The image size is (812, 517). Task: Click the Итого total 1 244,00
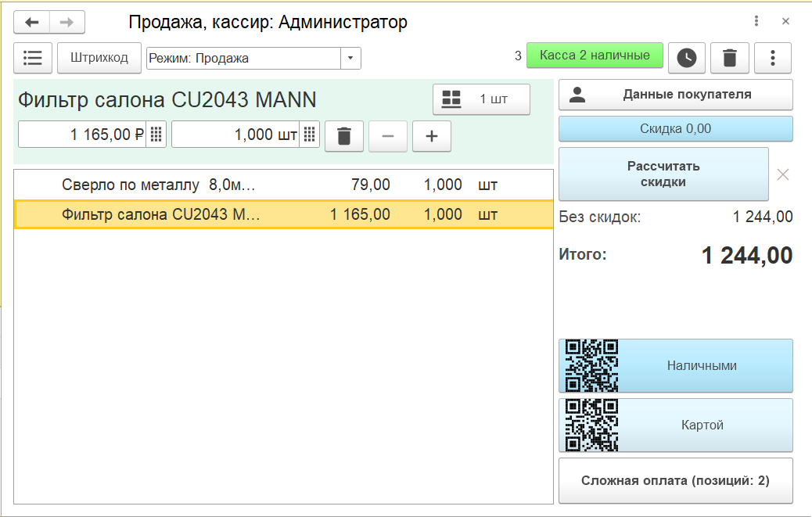tap(747, 256)
